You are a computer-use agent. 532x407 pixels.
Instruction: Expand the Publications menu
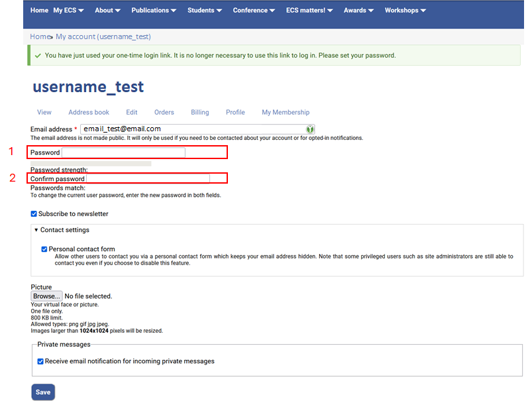click(x=154, y=11)
